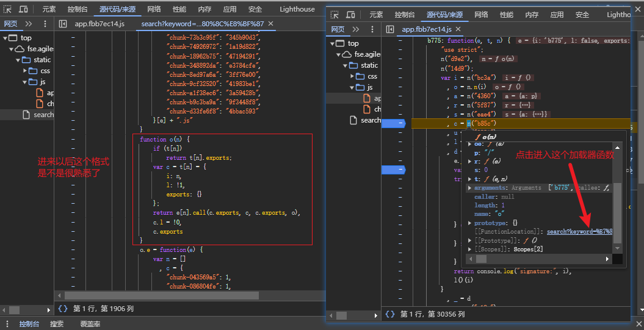Collapse the 'top' node in right tree

coord(332,43)
